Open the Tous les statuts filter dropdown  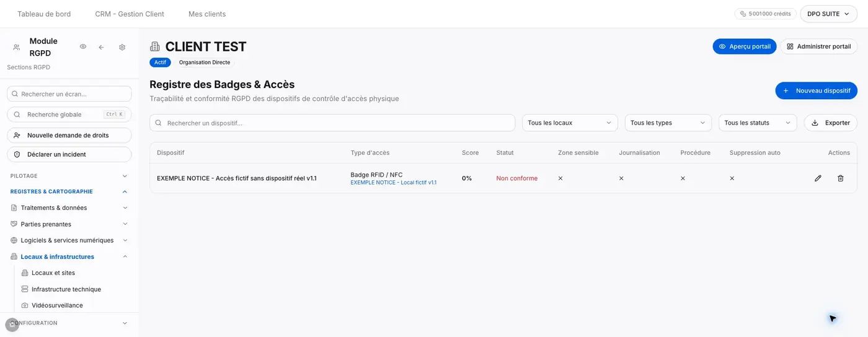coord(758,123)
